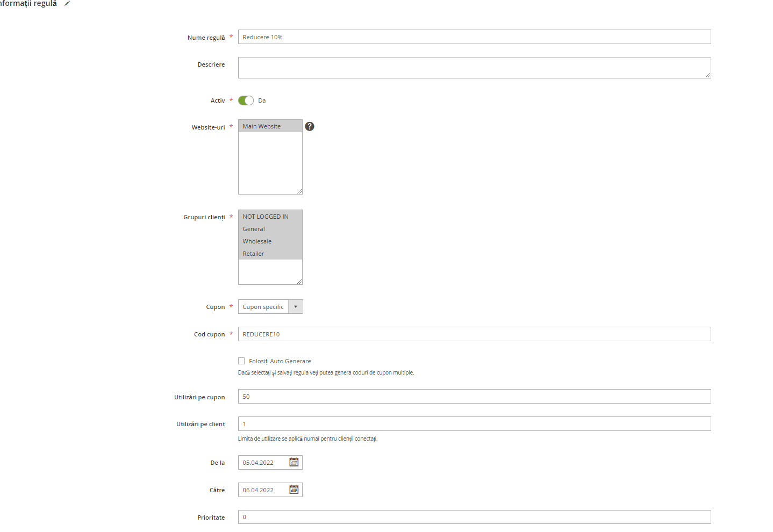This screenshot has height=532, width=773.
Task: Open the Către calendar picker
Action: pyautogui.click(x=294, y=490)
